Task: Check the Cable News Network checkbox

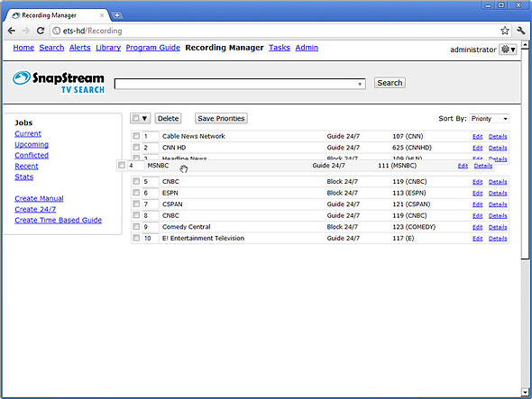Action: pyautogui.click(x=136, y=136)
